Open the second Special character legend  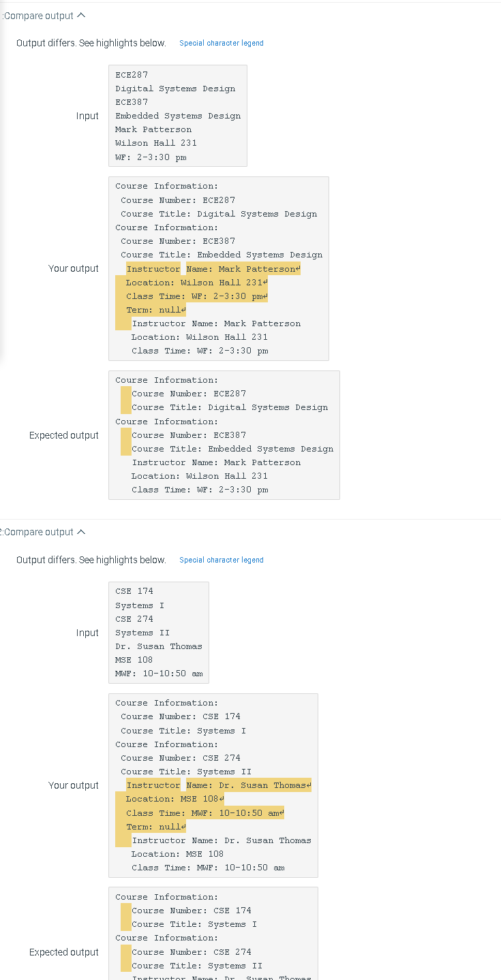(x=221, y=560)
